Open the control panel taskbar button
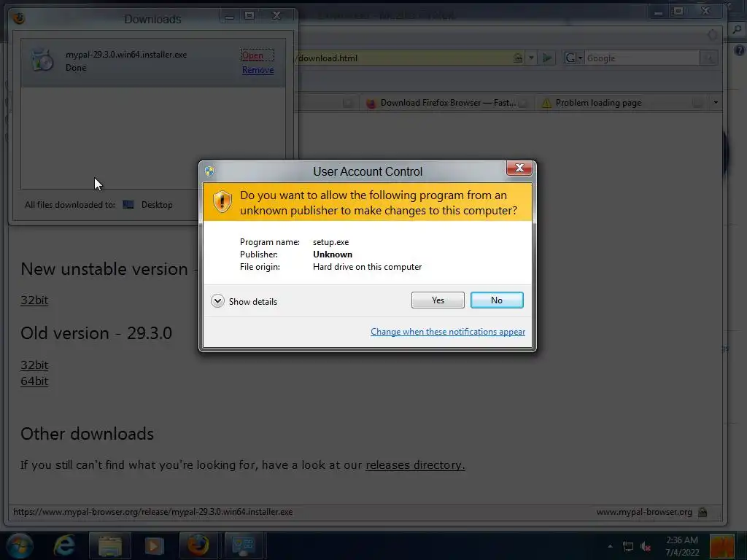 (243, 545)
